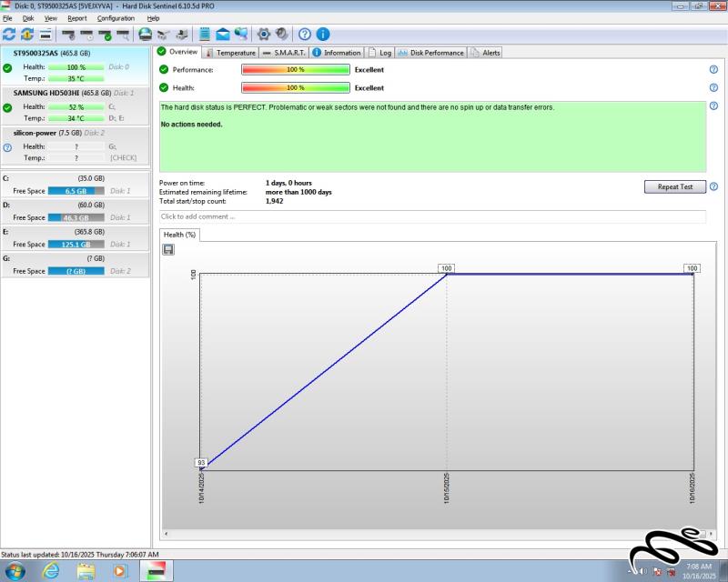Click the report document toolbar icon
This screenshot has height=582, width=728.
205,35
